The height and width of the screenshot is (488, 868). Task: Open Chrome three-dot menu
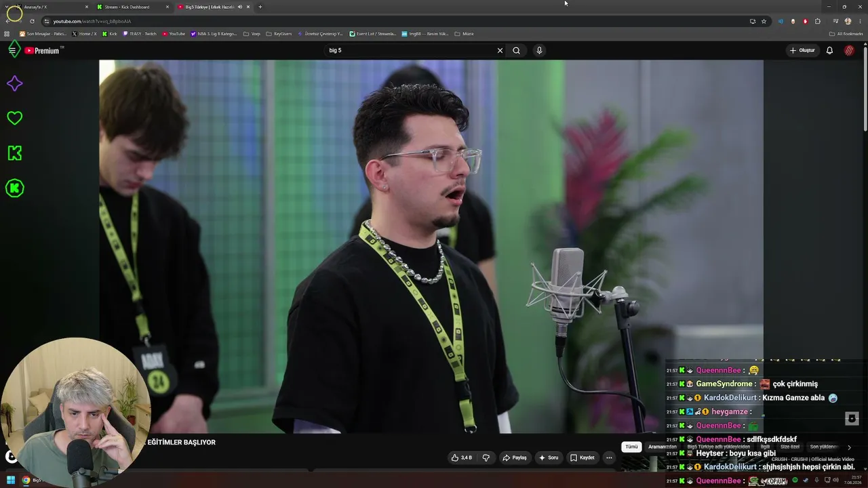860,21
